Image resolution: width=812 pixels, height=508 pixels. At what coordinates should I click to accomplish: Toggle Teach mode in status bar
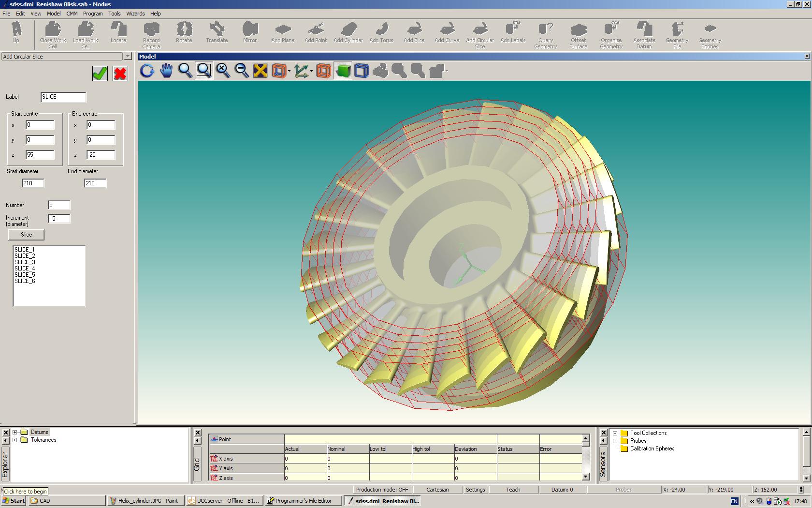click(513, 490)
